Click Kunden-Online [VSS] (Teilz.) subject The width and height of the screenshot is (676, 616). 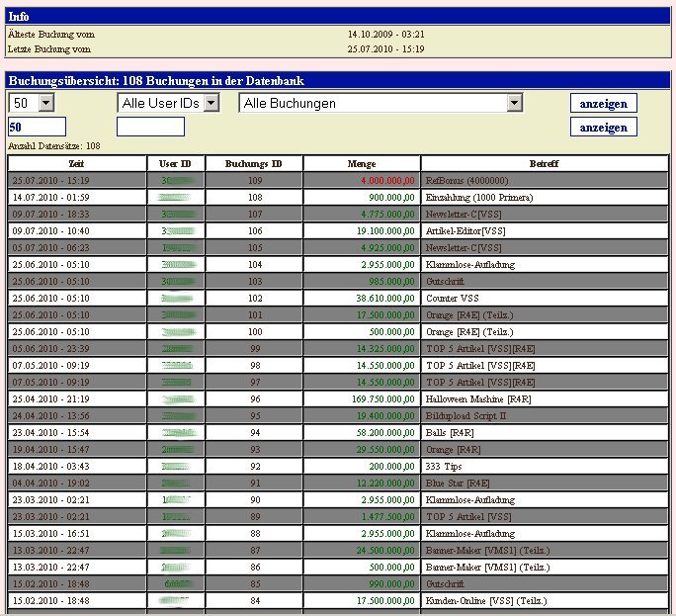tap(486, 601)
